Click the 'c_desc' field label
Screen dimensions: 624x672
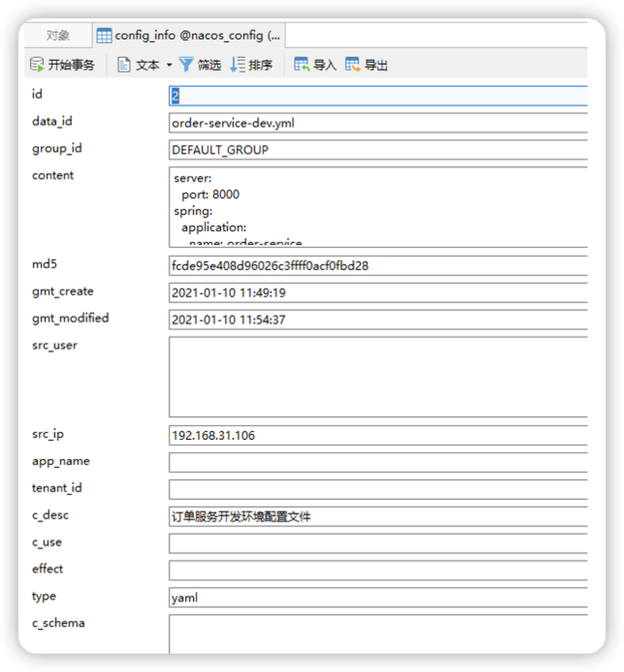pyautogui.click(x=50, y=515)
